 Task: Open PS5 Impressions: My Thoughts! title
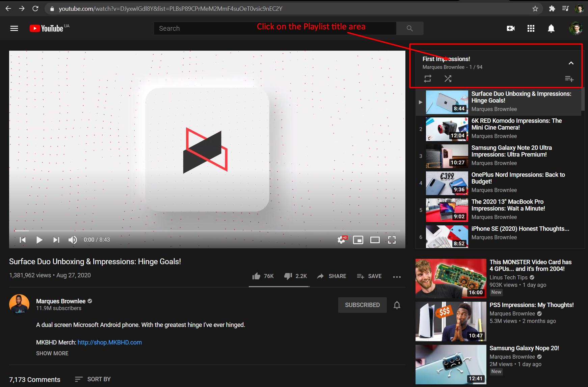click(532, 305)
